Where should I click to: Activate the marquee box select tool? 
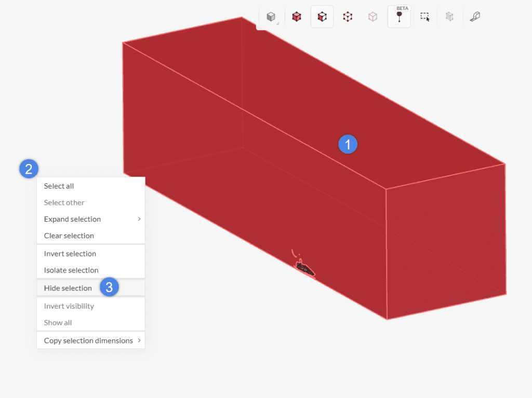(424, 16)
